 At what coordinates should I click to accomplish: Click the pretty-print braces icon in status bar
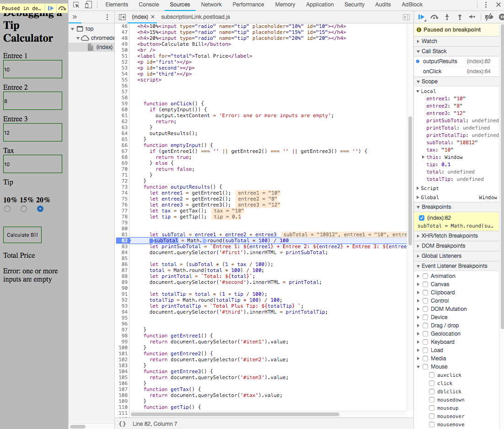[x=122, y=424]
